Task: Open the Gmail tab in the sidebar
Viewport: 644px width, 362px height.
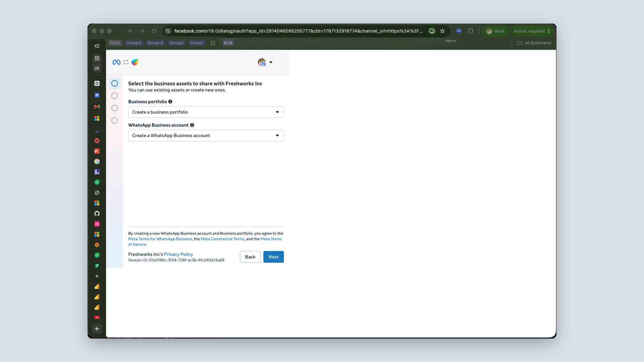Action: point(97,107)
